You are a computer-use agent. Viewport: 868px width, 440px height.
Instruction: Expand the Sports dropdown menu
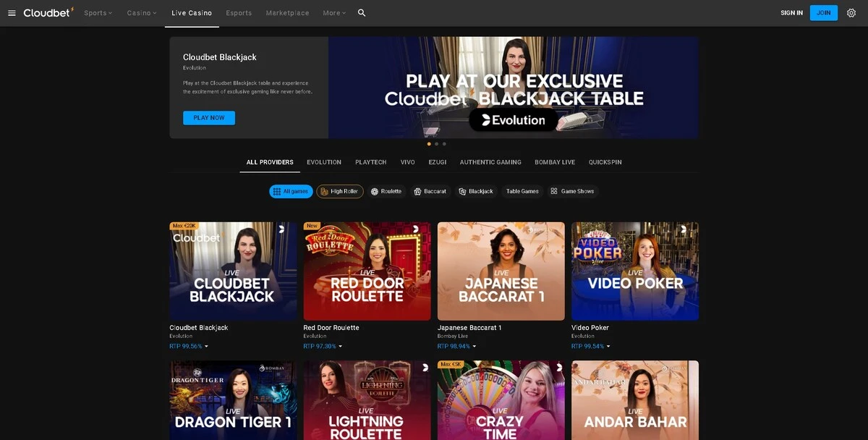coord(98,13)
